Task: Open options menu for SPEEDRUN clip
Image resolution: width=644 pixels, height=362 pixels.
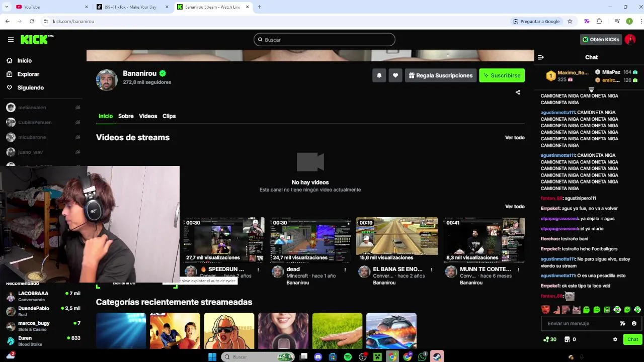Action: 258,269
